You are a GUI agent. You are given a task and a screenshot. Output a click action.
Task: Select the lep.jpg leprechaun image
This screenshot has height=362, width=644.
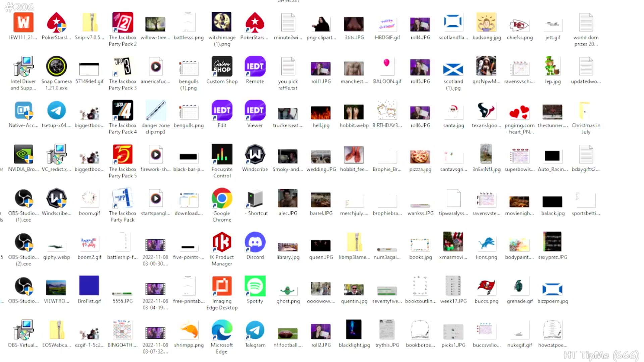552,66
